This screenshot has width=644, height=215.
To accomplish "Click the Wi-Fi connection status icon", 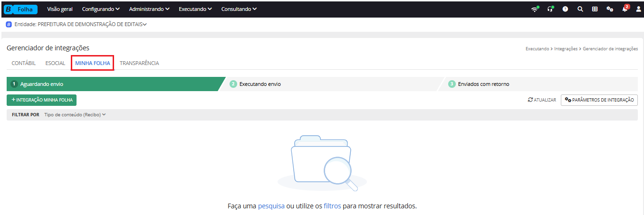I will click(x=535, y=9).
